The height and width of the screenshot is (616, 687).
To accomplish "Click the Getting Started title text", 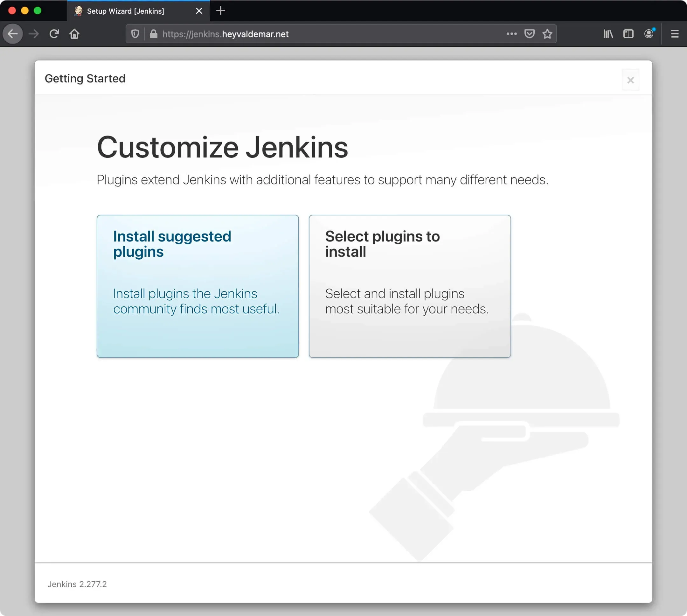I will click(85, 79).
